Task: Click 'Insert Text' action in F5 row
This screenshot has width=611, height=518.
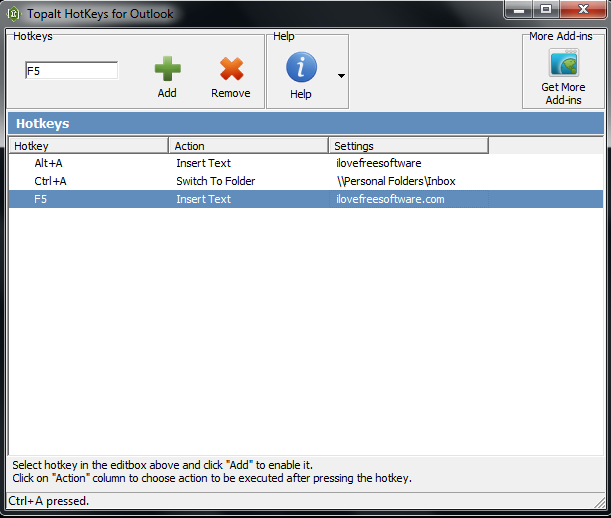Action: (203, 199)
